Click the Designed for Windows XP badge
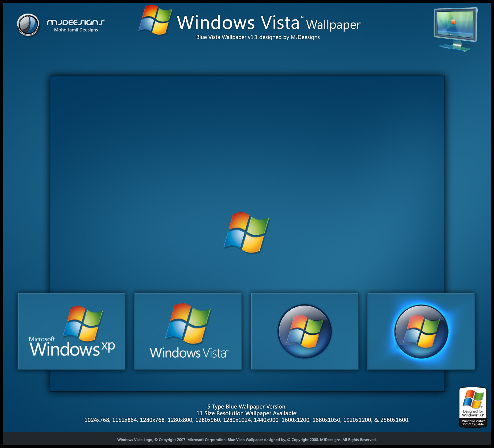 click(x=473, y=407)
